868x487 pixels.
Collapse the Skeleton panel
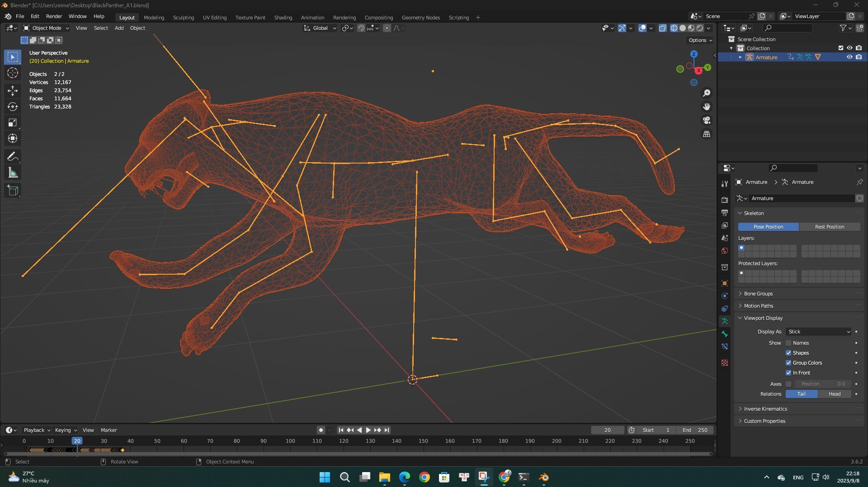click(x=754, y=213)
